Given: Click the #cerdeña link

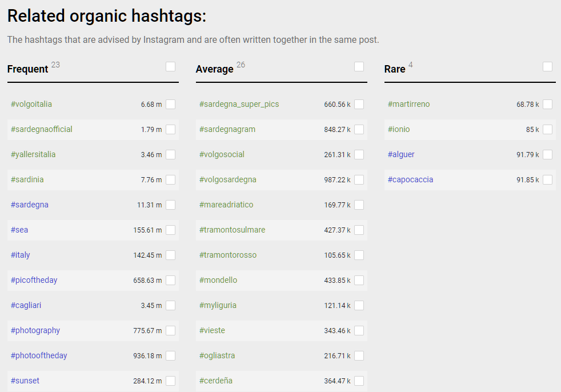Looking at the screenshot, I should (216, 381).
